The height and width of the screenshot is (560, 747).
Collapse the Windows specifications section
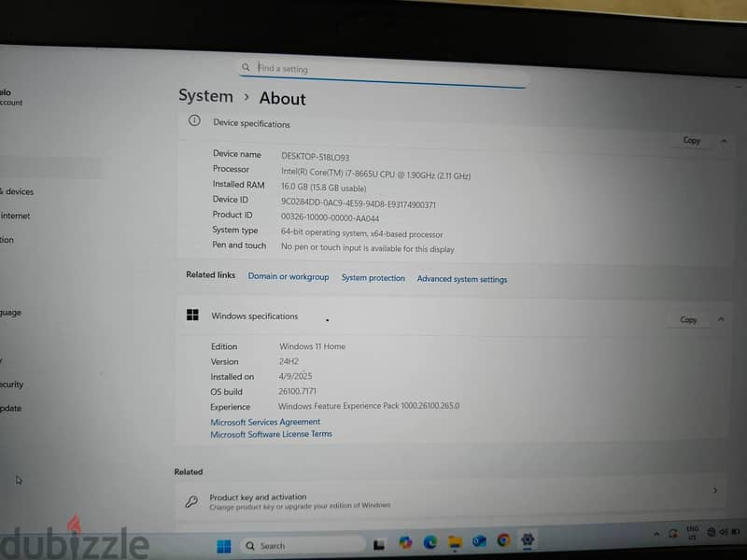pos(721,319)
